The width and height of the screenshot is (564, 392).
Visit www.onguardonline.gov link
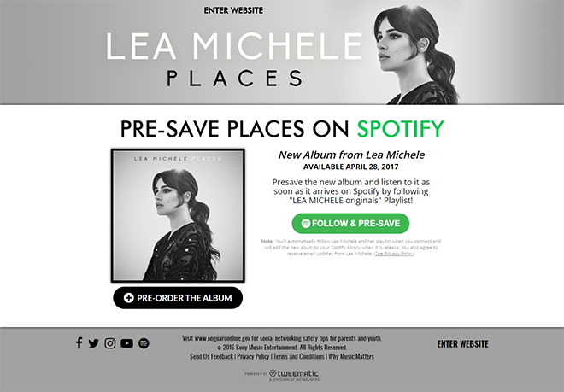[222, 338]
